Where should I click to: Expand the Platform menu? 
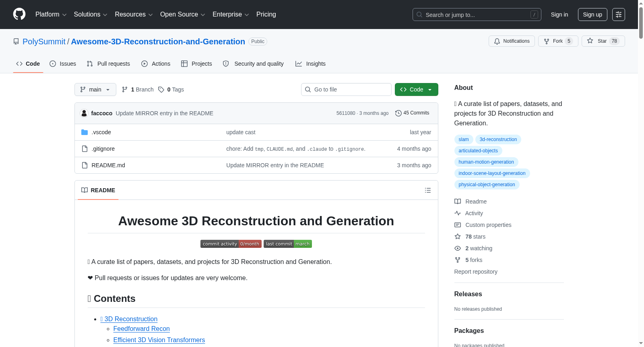51,15
